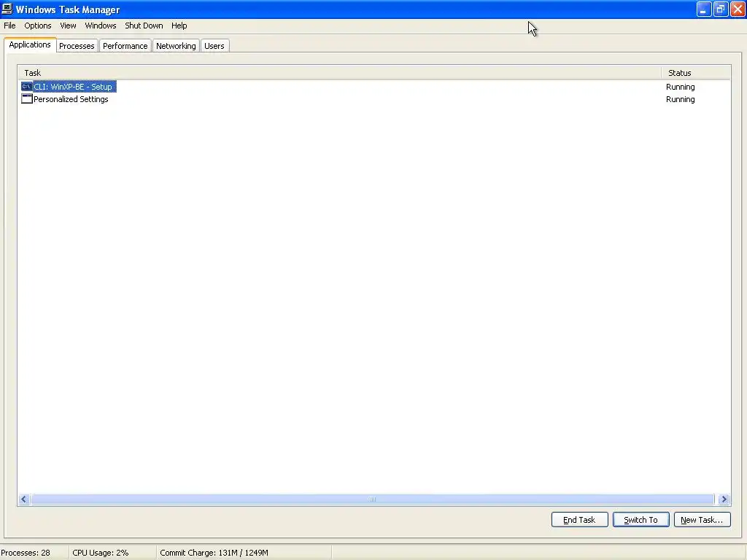Open the View menu

pyautogui.click(x=68, y=26)
